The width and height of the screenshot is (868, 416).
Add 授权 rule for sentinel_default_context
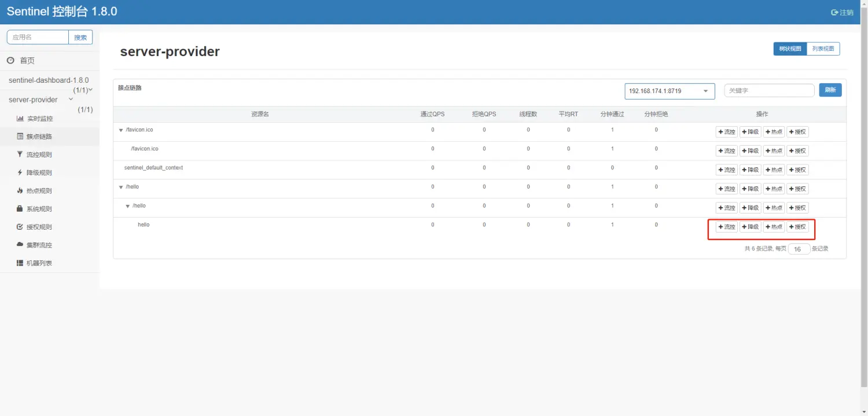tap(797, 170)
